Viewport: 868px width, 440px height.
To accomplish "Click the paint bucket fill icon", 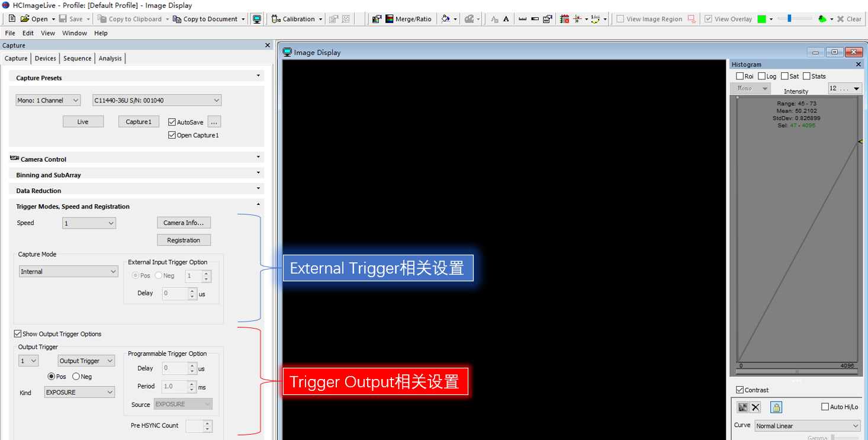I will pyautogui.click(x=446, y=19).
